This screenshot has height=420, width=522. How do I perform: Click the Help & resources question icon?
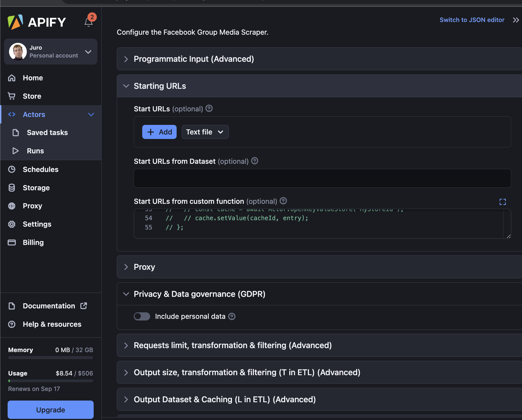click(x=12, y=324)
